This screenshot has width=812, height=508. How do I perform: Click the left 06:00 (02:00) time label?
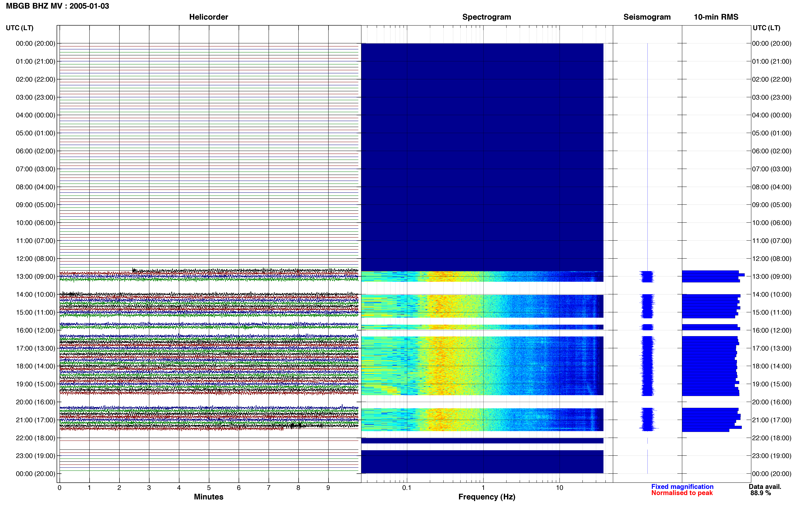click(x=36, y=151)
